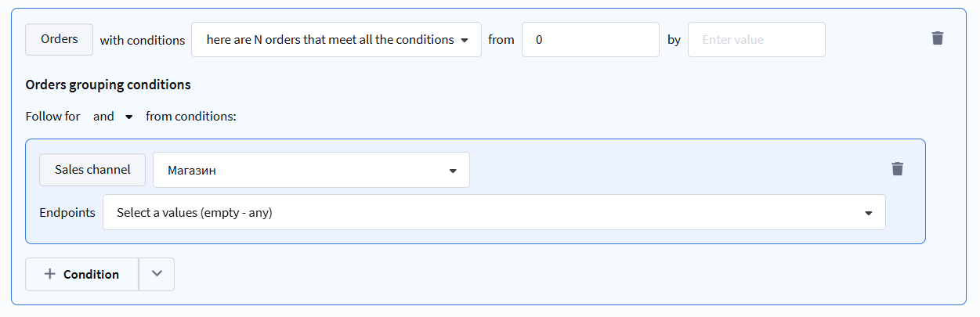This screenshot has height=317, width=980.
Task: Focus the "by" Enter value field
Action: coord(755,40)
